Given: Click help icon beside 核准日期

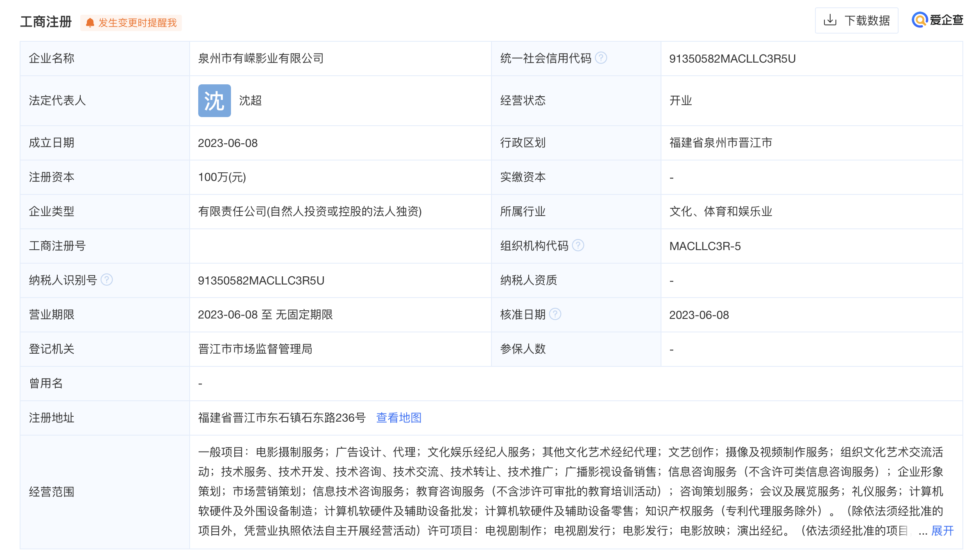Looking at the screenshot, I should point(555,314).
